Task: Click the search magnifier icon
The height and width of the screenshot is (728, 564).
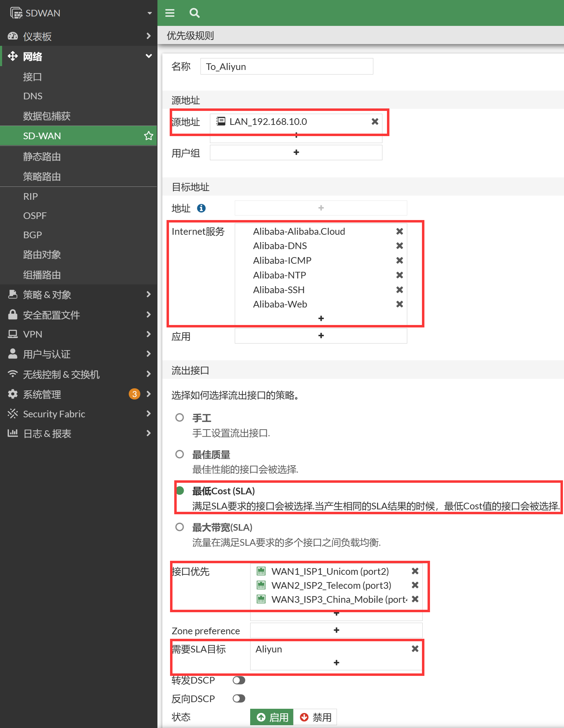Action: click(x=195, y=13)
